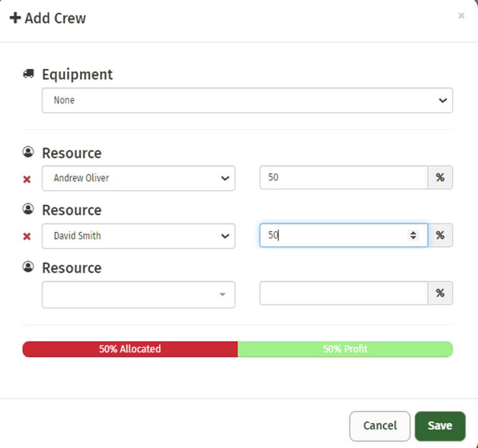Click the truck icon beside Equipment
Viewport: 478px width, 448px height.
tap(28, 74)
